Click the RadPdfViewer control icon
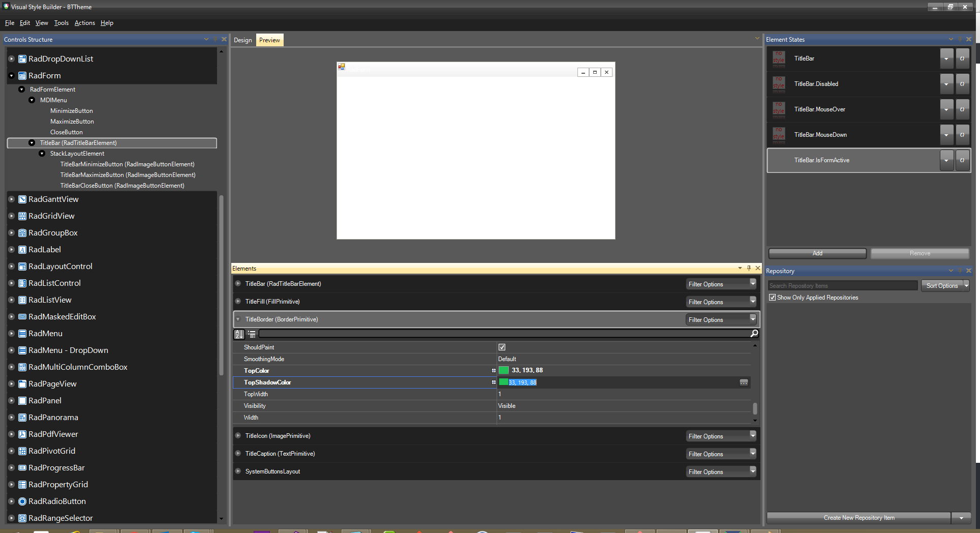 click(x=22, y=434)
